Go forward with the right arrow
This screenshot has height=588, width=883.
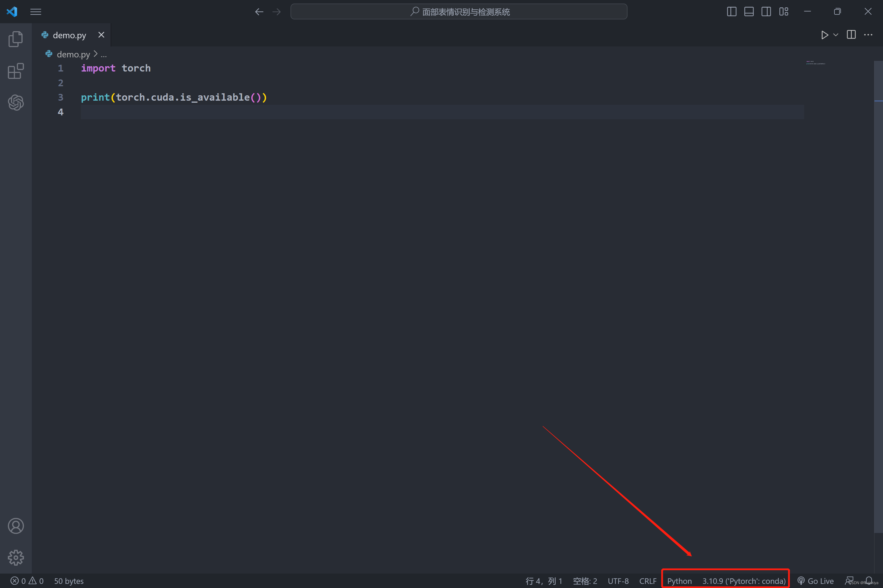tap(276, 12)
